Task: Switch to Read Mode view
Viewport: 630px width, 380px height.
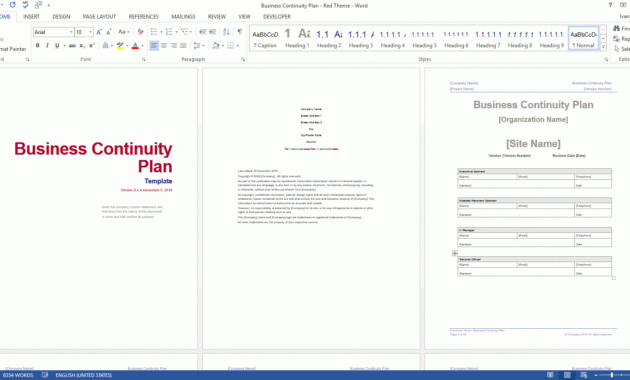Action: [550, 375]
